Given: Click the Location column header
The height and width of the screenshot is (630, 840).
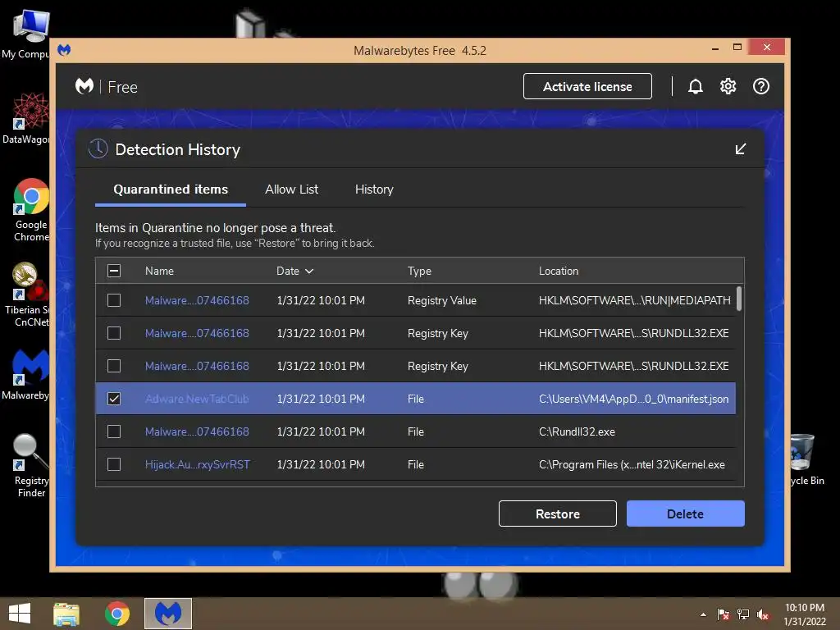Looking at the screenshot, I should point(558,271).
